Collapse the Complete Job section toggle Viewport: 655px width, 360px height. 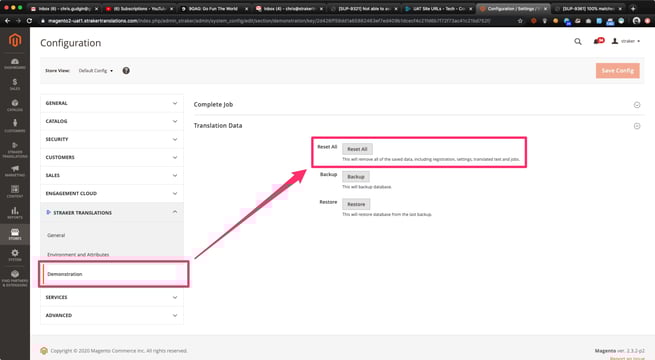(637, 105)
